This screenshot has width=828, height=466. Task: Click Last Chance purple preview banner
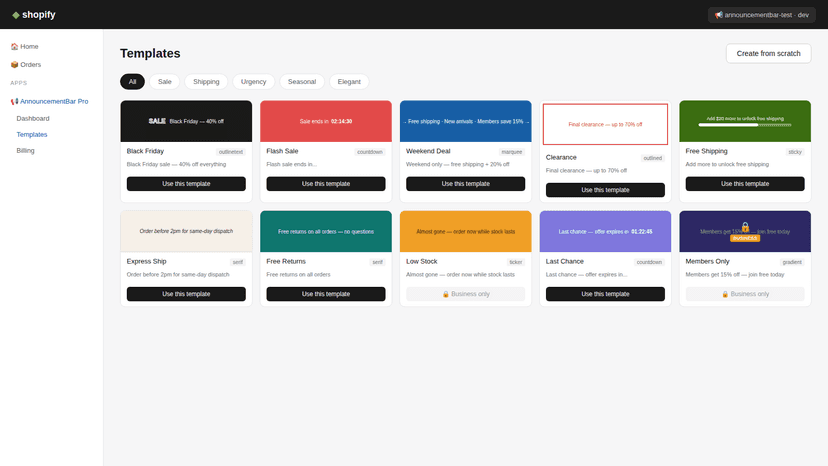[605, 231]
